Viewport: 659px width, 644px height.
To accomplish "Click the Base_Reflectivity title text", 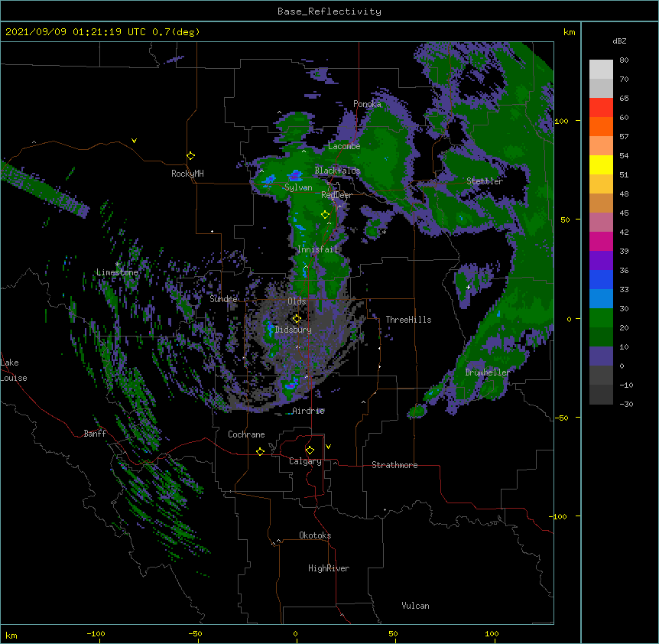I will click(x=329, y=11).
